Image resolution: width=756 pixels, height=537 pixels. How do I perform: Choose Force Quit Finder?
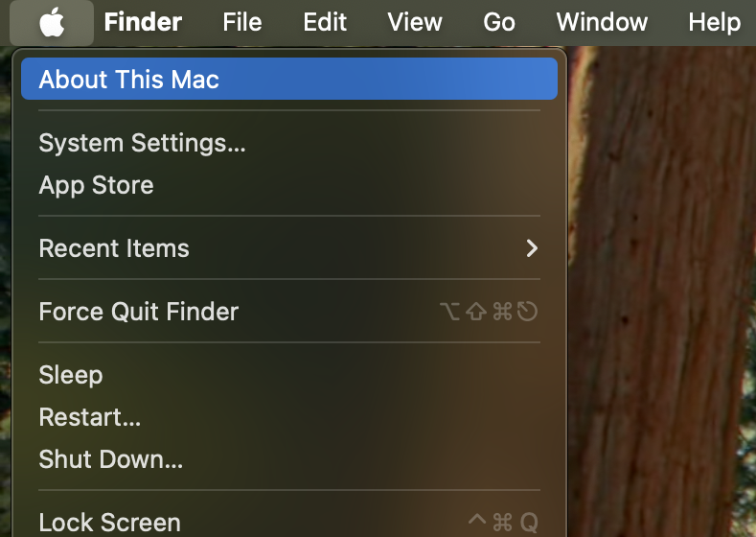[x=289, y=312]
